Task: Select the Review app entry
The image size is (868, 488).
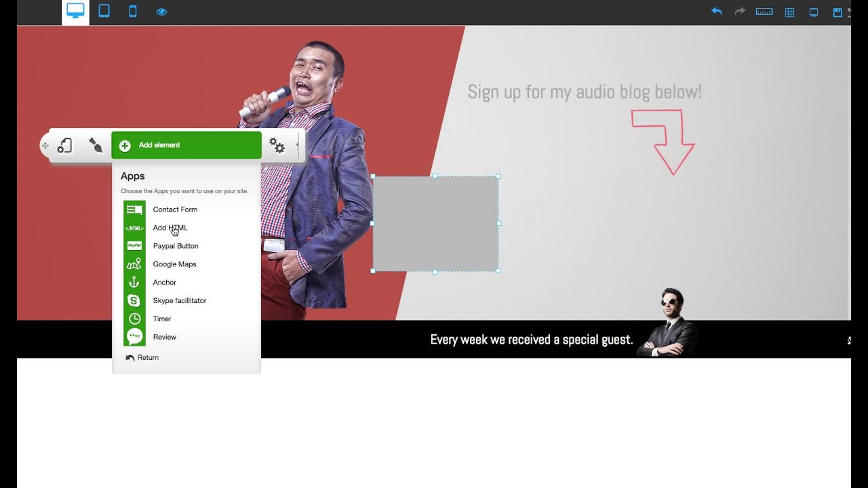Action: (x=165, y=337)
